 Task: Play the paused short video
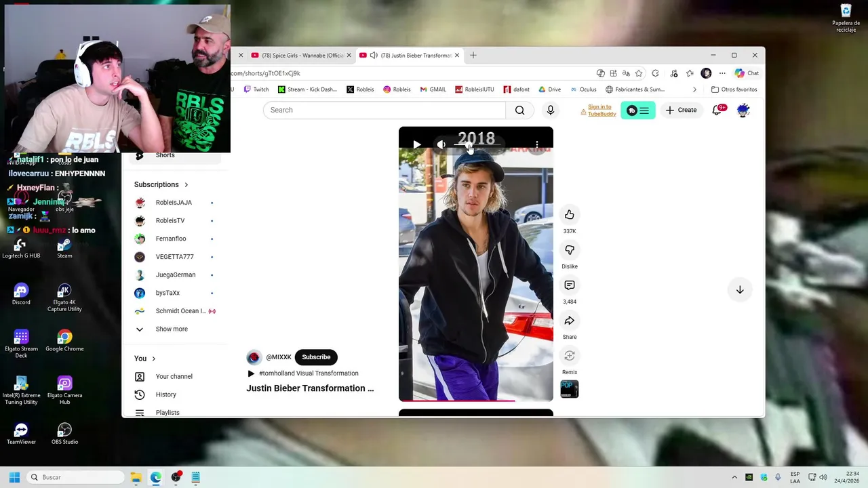tap(417, 144)
